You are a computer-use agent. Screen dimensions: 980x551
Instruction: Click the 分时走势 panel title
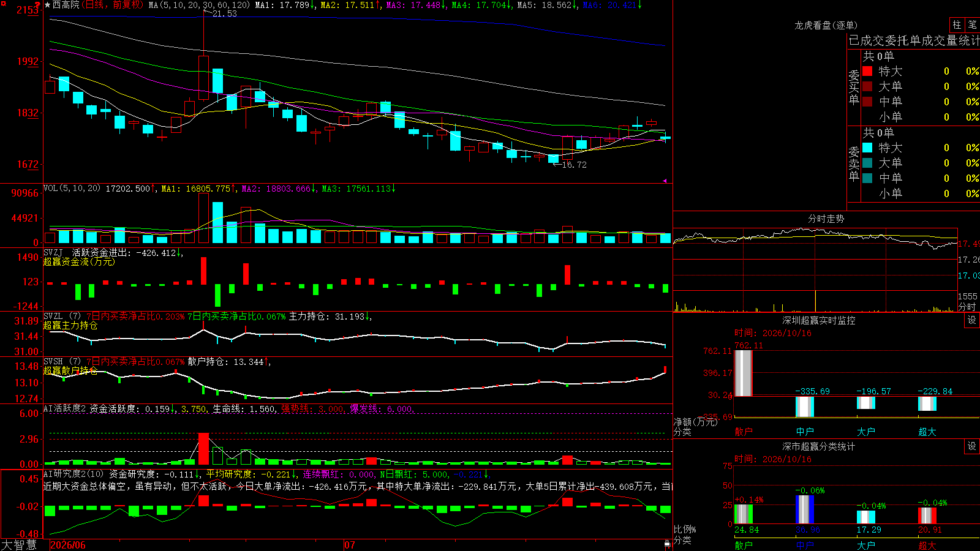tap(826, 219)
